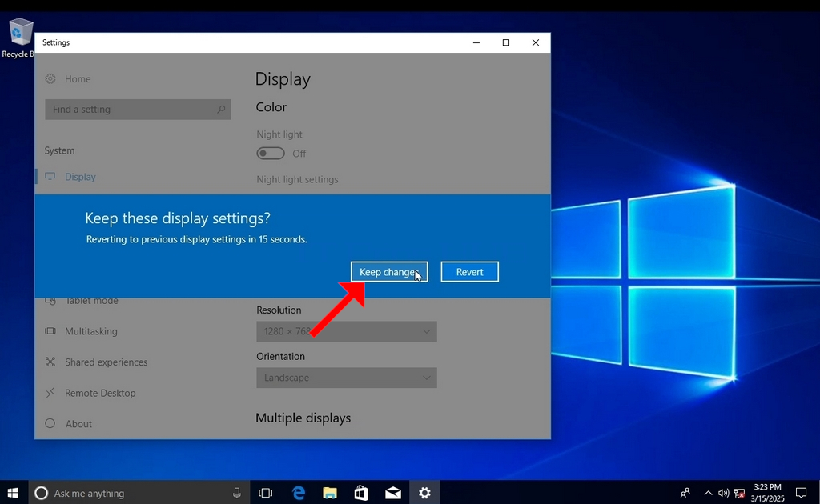Open the Microsoft Store taskbar icon
820x504 pixels.
coord(361,493)
